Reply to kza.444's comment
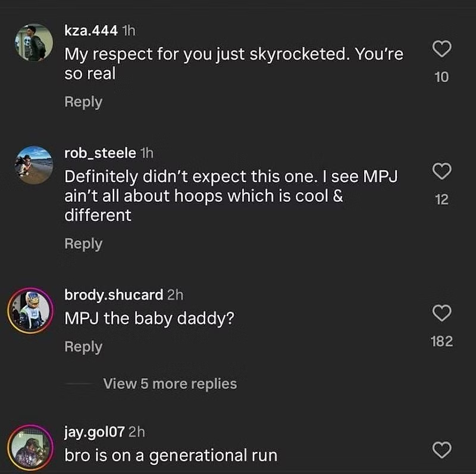 click(83, 102)
